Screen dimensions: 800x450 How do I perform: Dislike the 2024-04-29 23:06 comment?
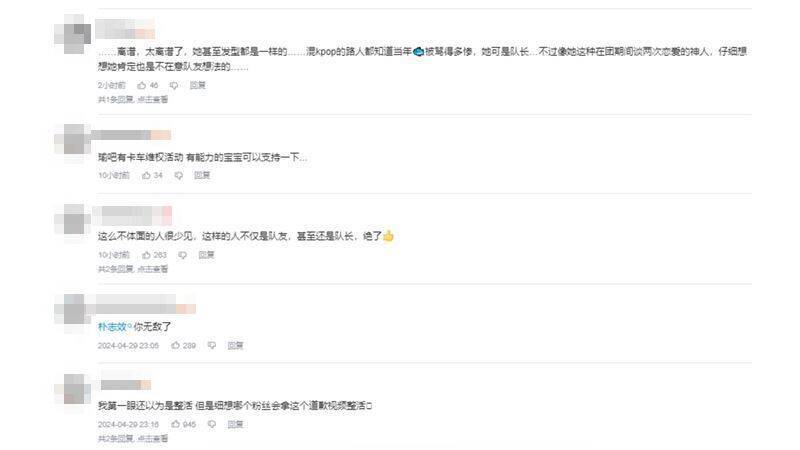click(212, 345)
